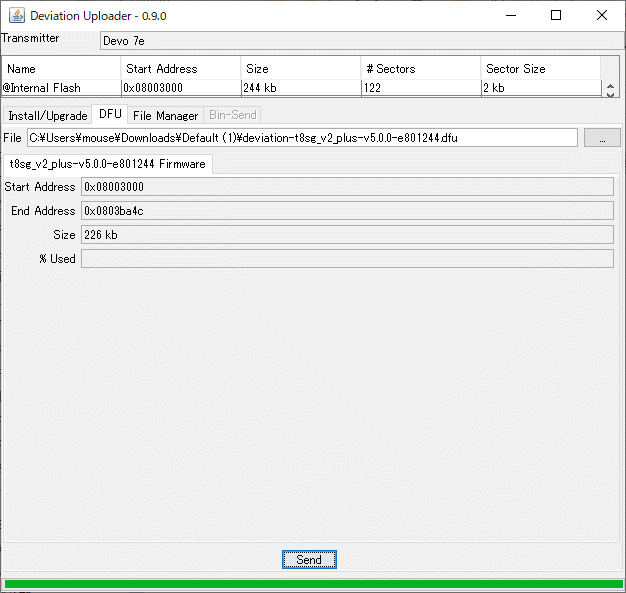Click the empty % Used field
The image size is (626, 593).
pos(347,258)
